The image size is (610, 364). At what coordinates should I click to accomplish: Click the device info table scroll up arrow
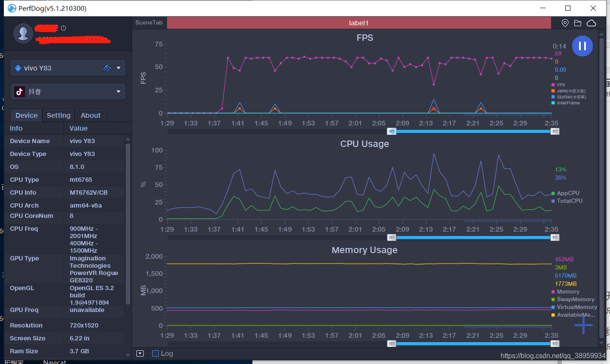click(128, 139)
